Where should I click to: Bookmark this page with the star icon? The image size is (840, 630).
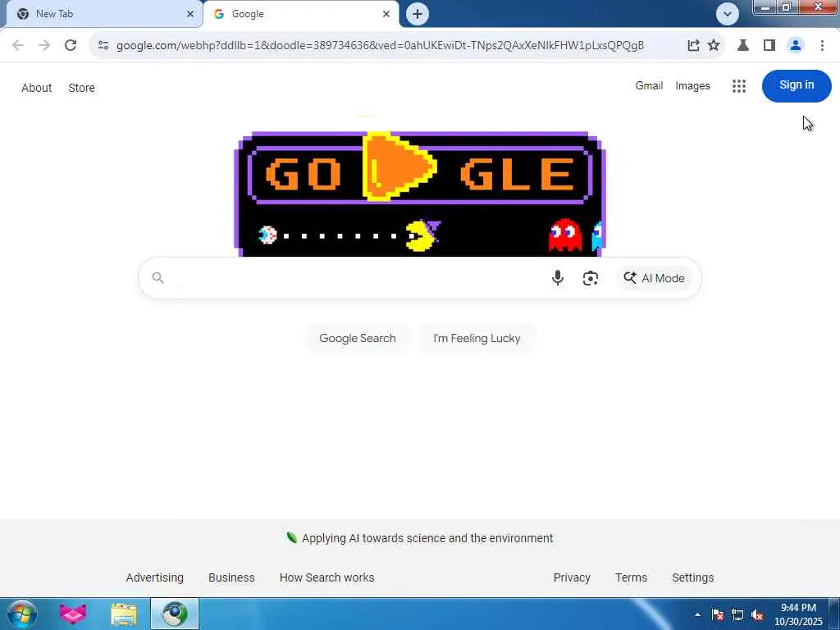[713, 46]
